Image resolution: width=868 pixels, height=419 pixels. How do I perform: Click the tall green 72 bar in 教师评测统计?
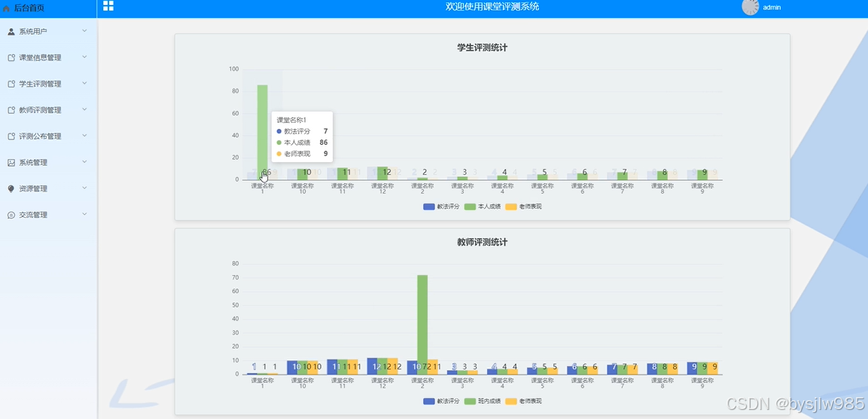pos(422,324)
